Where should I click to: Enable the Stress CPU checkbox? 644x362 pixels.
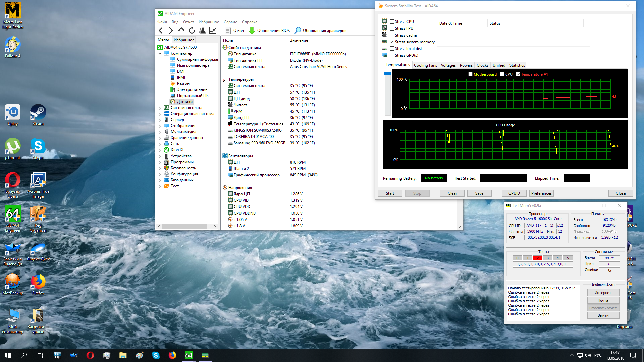pos(392,22)
